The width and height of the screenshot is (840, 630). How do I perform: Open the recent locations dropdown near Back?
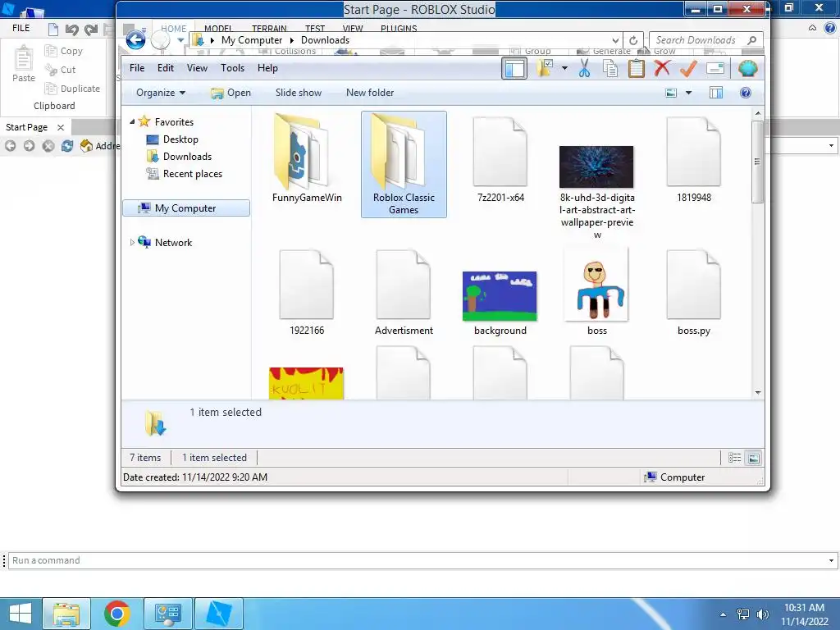(180, 40)
